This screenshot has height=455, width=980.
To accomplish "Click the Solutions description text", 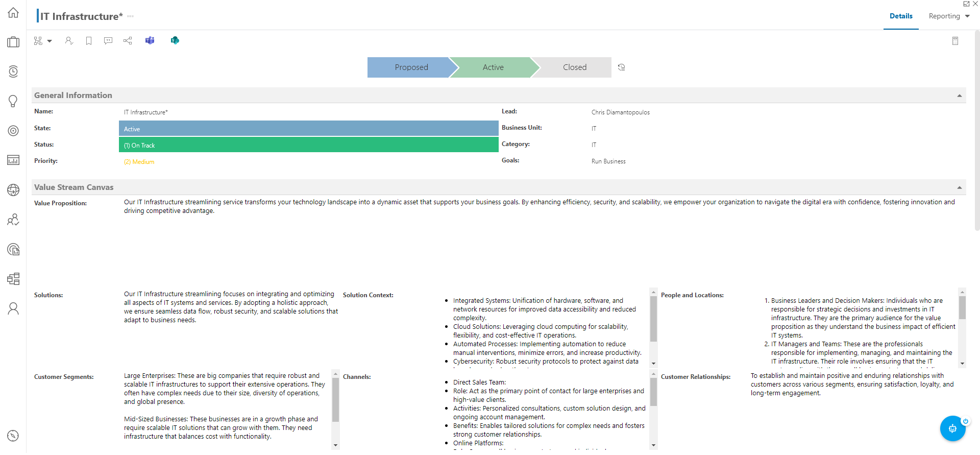I will [231, 307].
